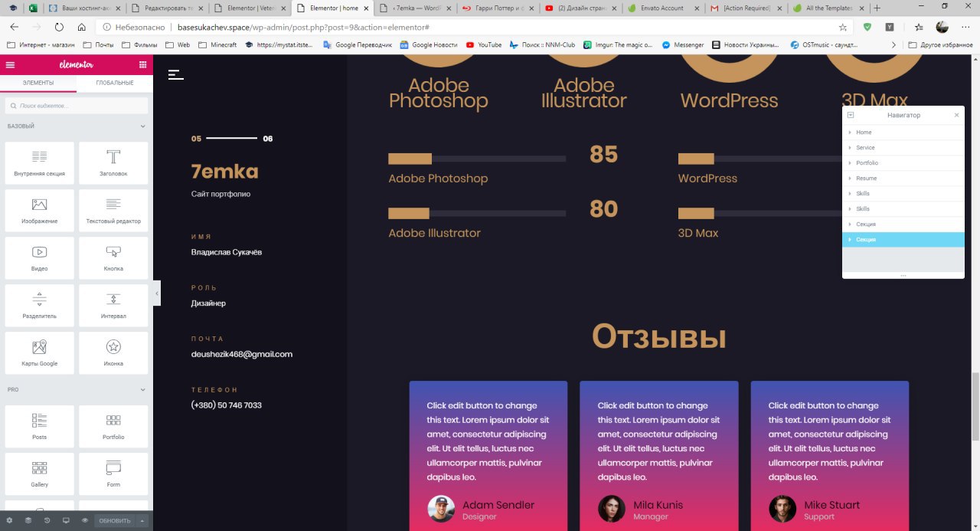
Task: Select the Иконка icon widget
Action: point(113,353)
